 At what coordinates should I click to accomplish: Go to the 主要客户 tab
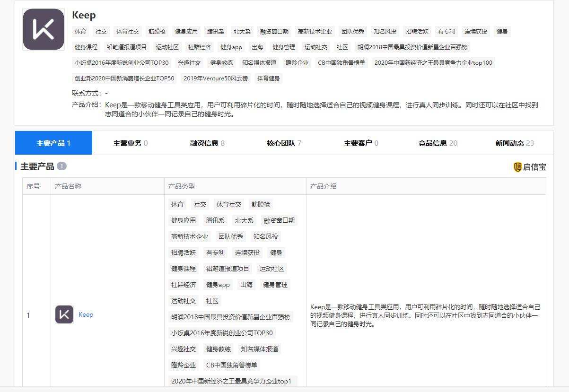coord(361,143)
